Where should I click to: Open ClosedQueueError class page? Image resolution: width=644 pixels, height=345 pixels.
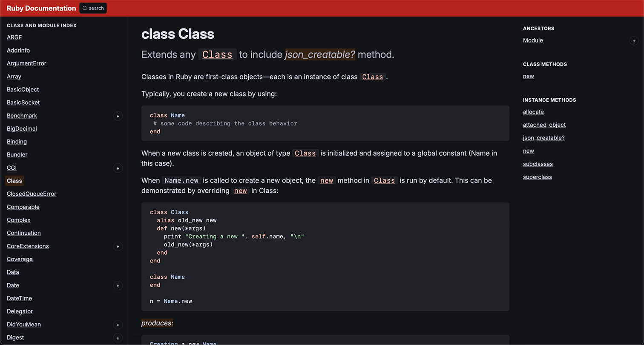(x=32, y=194)
